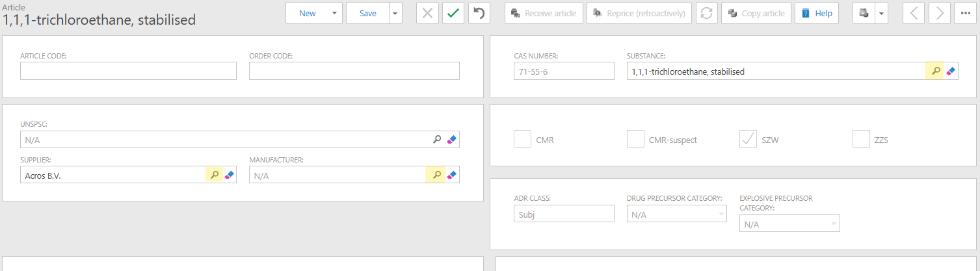The image size is (980, 271).
Task: Click into the Article Code field
Action: (128, 71)
